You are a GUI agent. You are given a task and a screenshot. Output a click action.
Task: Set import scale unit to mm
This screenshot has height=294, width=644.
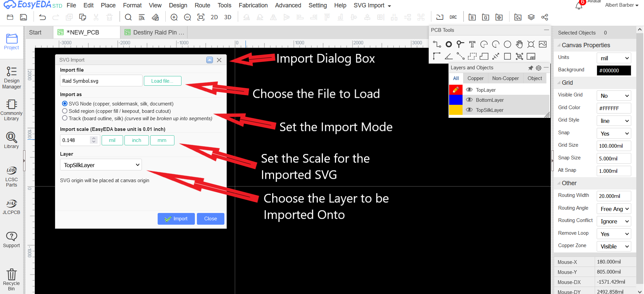click(x=162, y=140)
